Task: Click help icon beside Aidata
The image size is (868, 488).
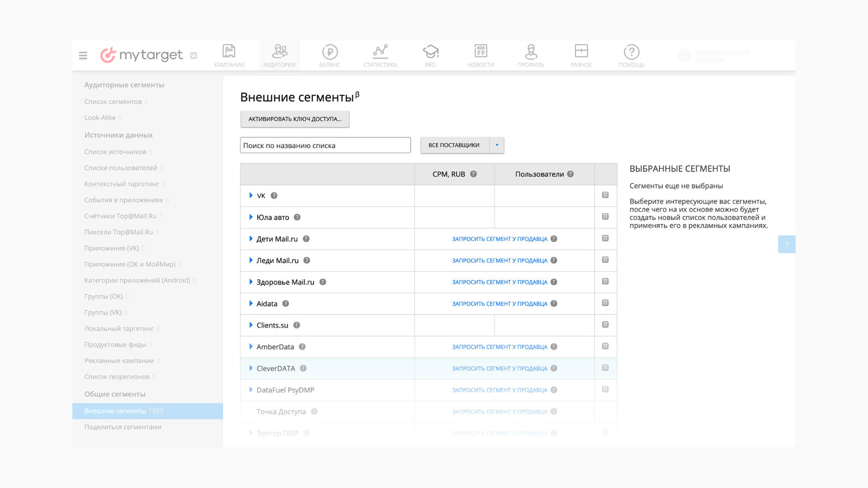Action: (285, 304)
